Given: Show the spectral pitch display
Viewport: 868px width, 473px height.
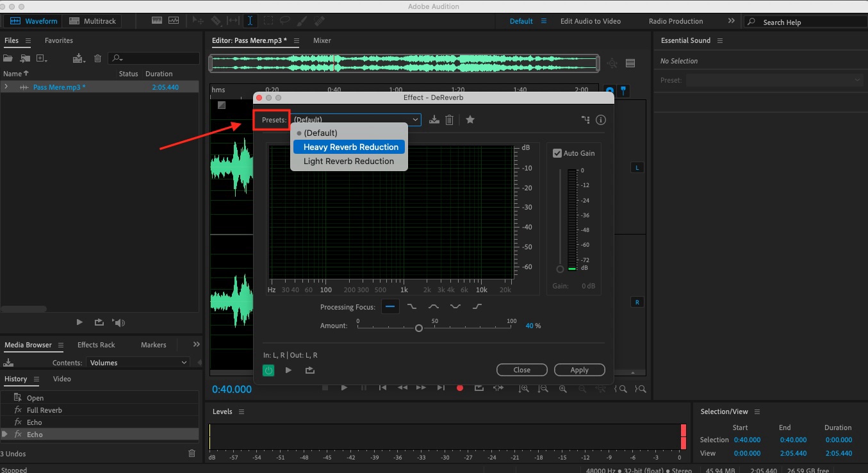Looking at the screenshot, I should [174, 21].
